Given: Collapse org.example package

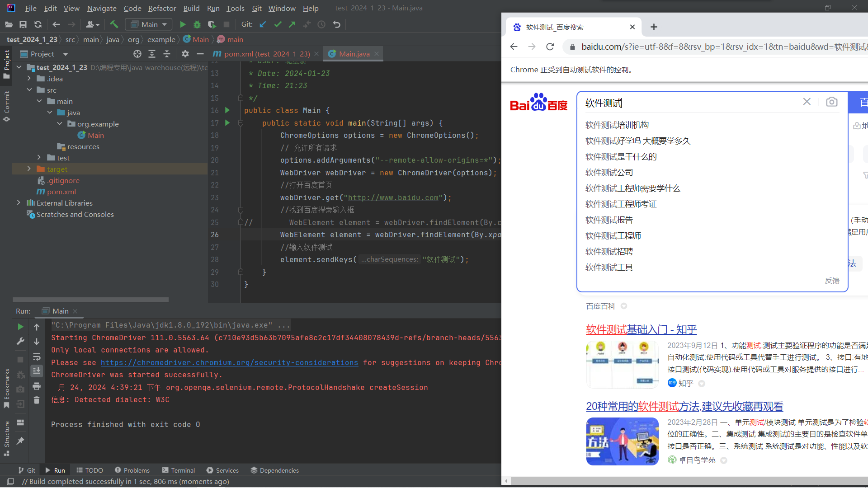Looking at the screenshot, I should (60, 124).
